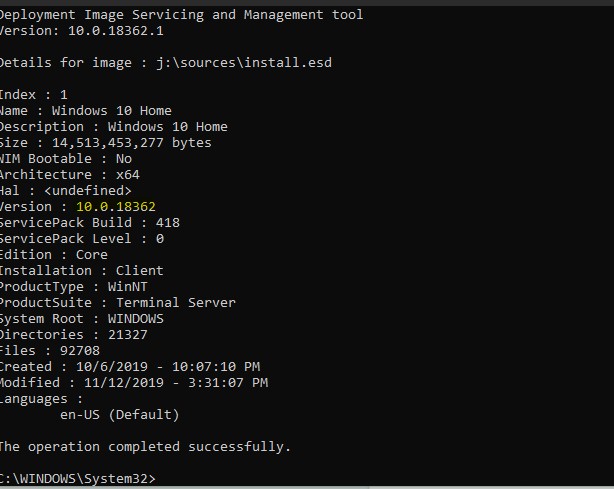Click the horizontal scrollbar at window bottom
This screenshot has width=614, height=489.
[307, 487]
